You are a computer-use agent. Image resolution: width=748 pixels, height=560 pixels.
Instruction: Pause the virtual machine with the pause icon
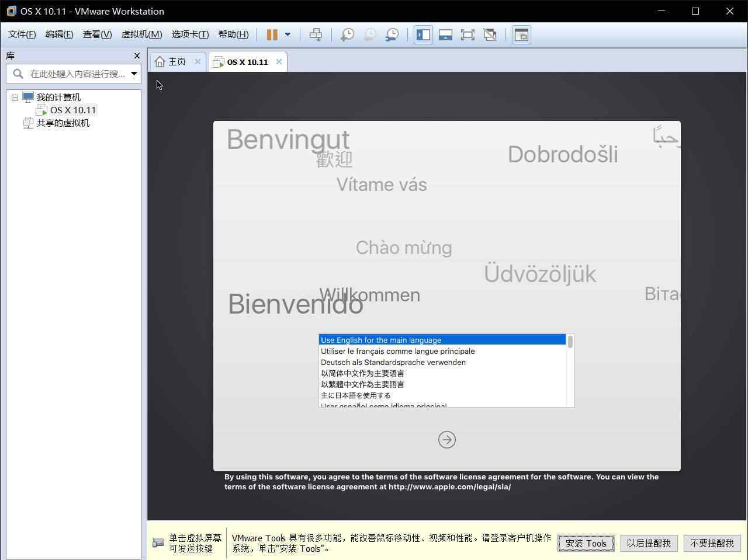(x=272, y=34)
